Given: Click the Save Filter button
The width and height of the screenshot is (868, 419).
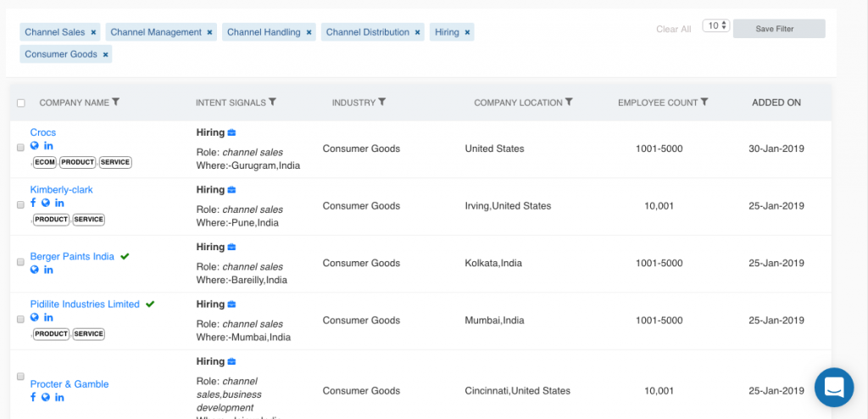Looking at the screenshot, I should point(779,29).
